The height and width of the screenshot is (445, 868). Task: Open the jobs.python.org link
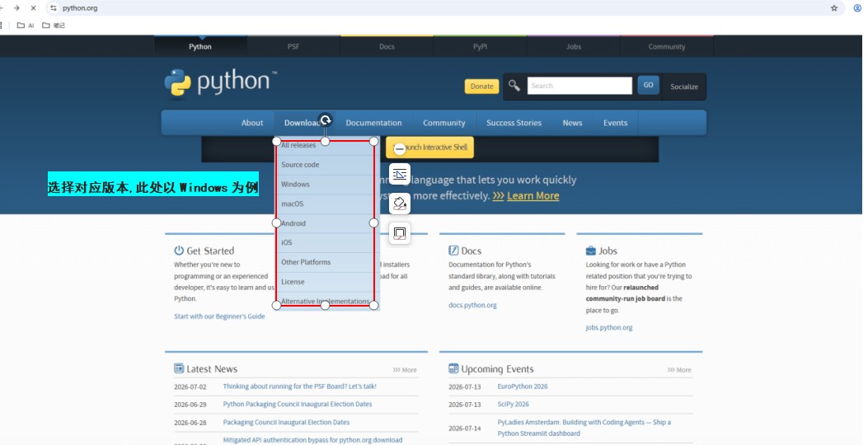point(609,328)
